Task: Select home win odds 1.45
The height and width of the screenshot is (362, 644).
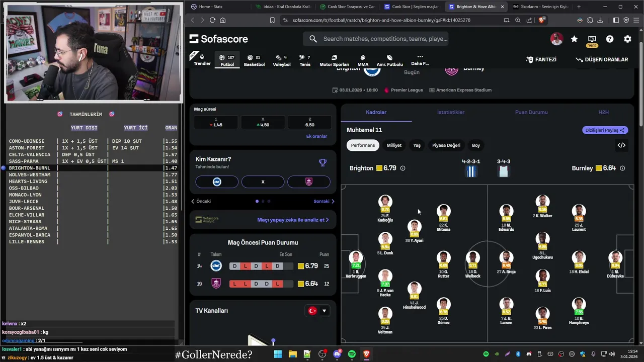Action: (x=216, y=122)
